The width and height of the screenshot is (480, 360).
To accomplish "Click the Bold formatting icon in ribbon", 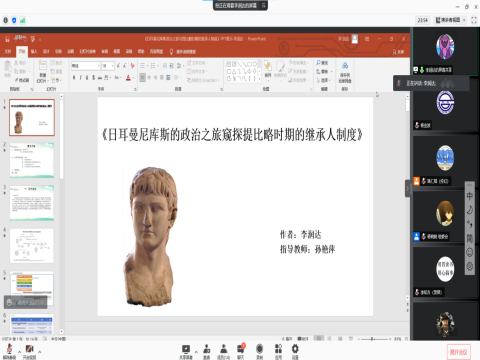I will pyautogui.click(x=74, y=77).
